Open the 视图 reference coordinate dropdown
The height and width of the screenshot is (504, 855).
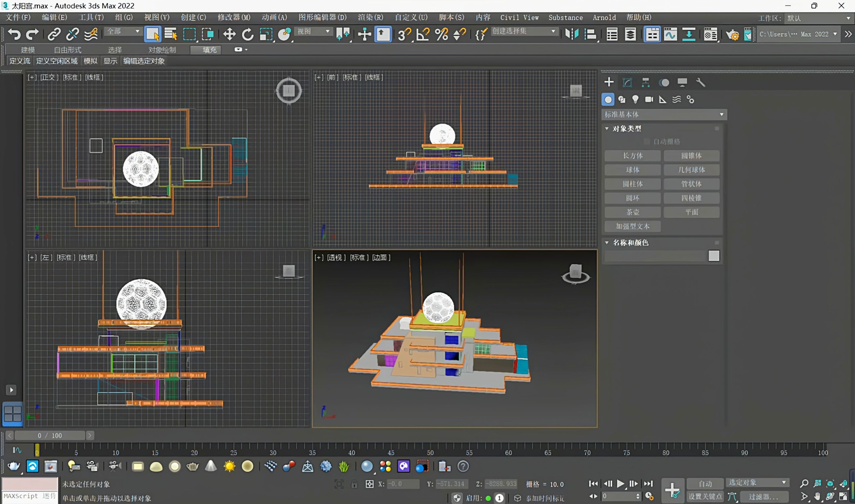pos(313,31)
